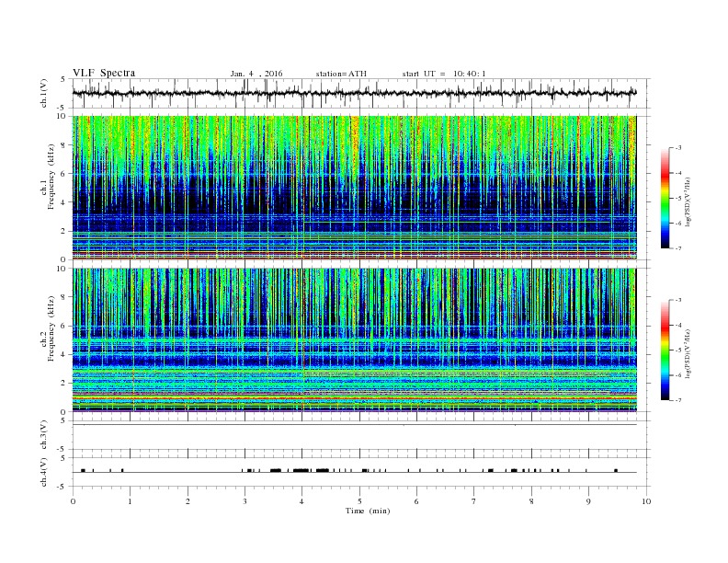This screenshot has height=563, width=728.
Task: Click the lower 'log(PSD)(V²/Hz)' colorbar label
Action: 688,353
